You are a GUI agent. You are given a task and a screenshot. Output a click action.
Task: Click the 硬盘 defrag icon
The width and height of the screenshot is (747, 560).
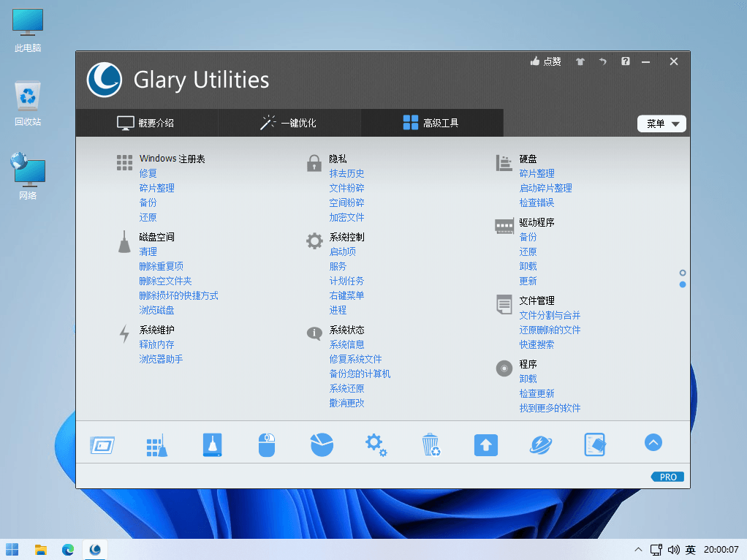coord(504,163)
